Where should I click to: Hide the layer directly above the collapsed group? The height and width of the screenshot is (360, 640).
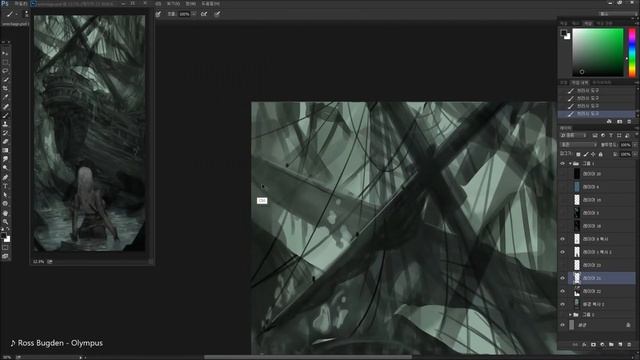click(x=562, y=304)
